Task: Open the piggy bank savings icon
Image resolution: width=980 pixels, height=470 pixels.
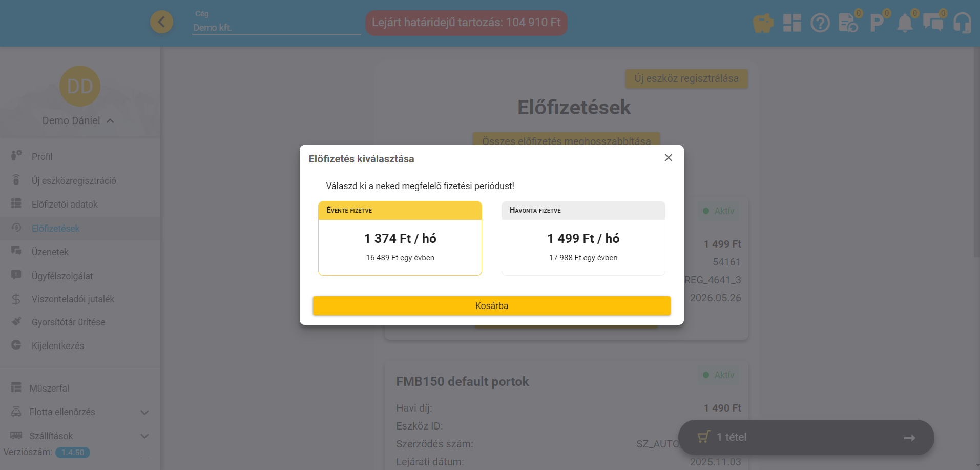Action: click(x=763, y=23)
